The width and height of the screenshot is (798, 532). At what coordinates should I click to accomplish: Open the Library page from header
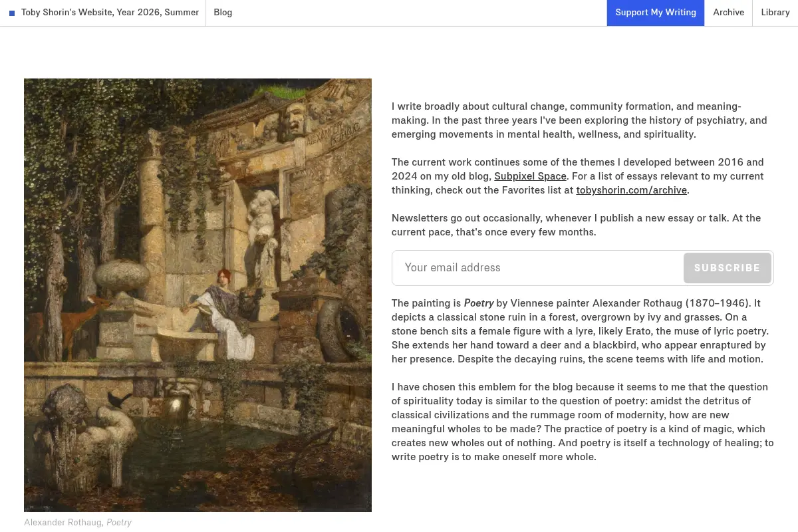775,13
